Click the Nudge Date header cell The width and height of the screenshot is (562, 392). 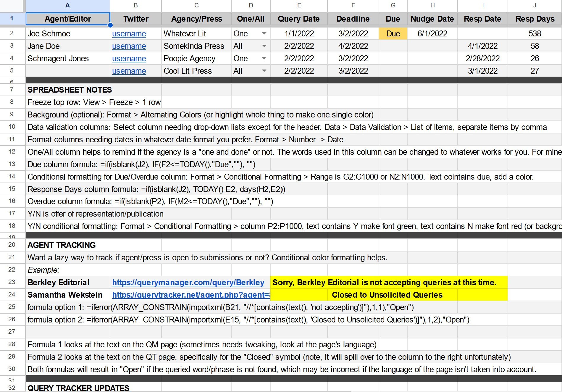pos(432,19)
